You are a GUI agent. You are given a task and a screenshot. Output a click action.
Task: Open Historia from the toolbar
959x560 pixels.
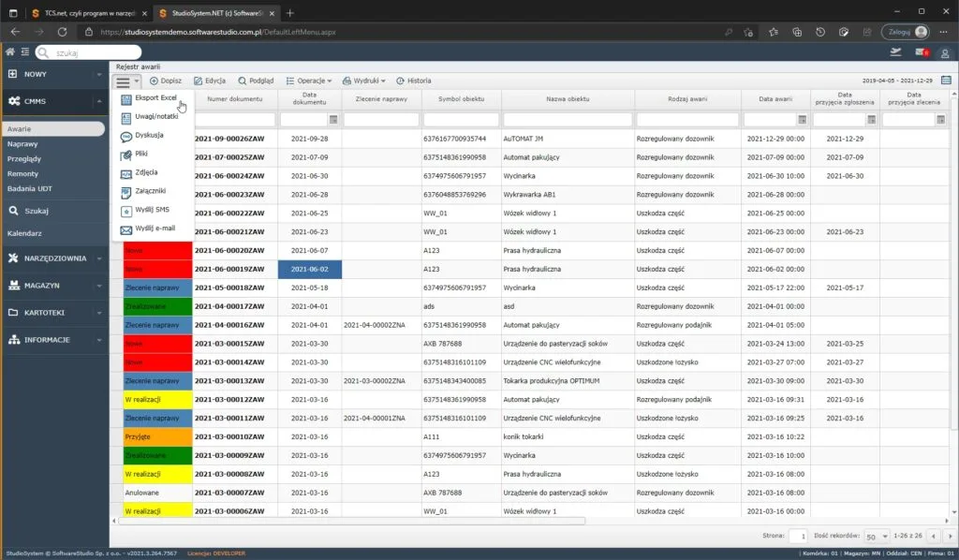pos(413,81)
